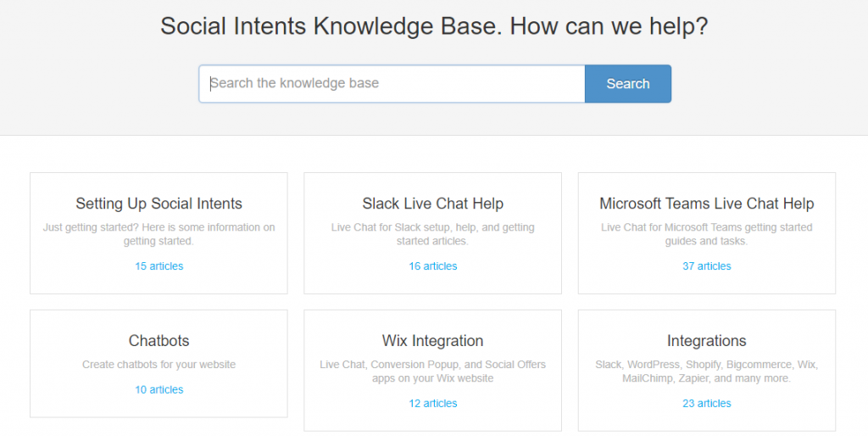Open the 37 articles link
Image resolution: width=868 pixels, height=436 pixels.
pos(707,266)
